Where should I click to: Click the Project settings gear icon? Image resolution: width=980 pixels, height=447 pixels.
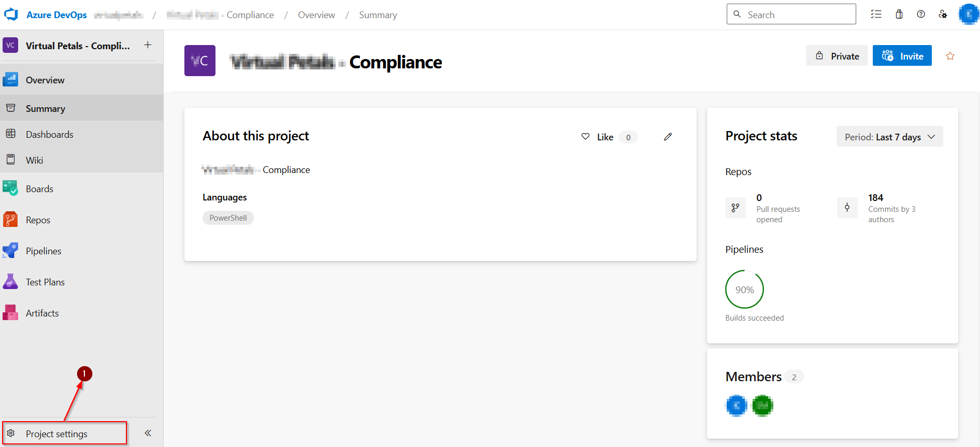pos(11,433)
